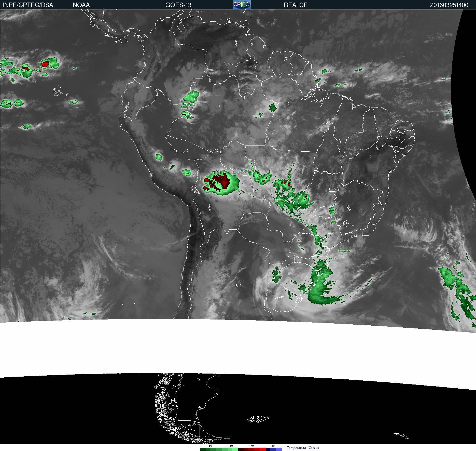This screenshot has height=451, width=476.
Task: Click the dark green legend color segment
Action: (x=203, y=449)
